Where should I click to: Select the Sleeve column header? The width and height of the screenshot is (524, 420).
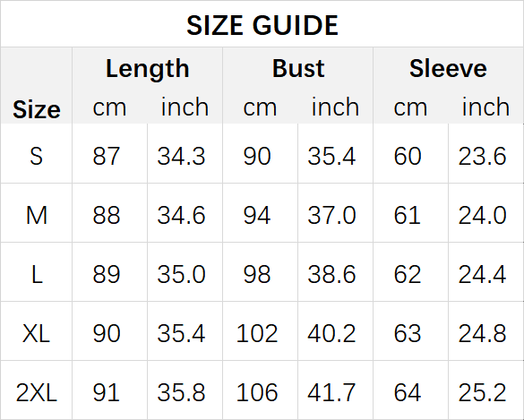(448, 68)
